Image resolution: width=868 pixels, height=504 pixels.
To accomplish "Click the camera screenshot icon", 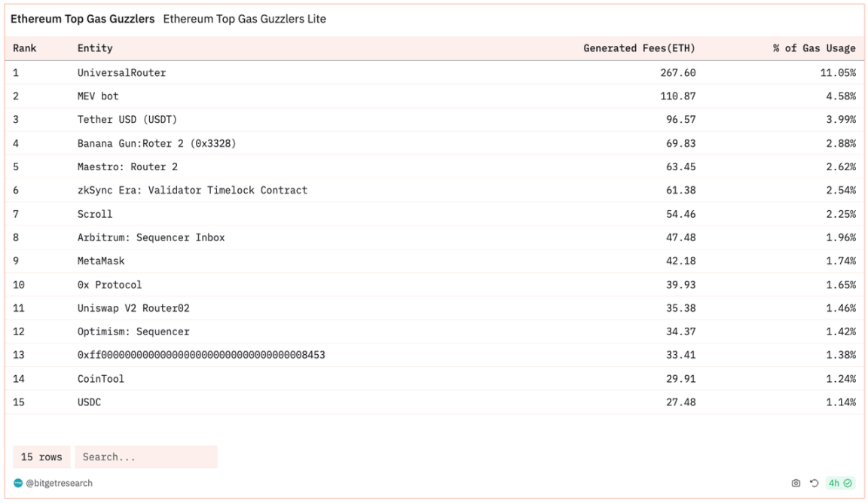I will tap(796, 483).
